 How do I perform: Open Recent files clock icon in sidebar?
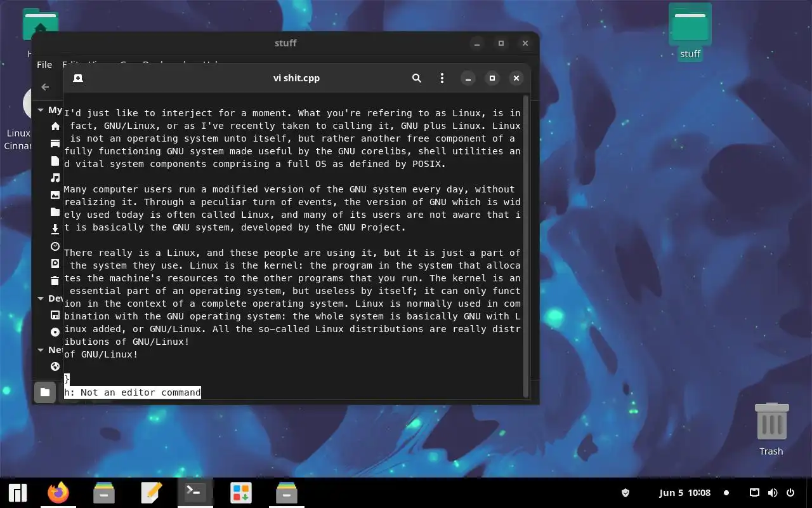(x=55, y=246)
